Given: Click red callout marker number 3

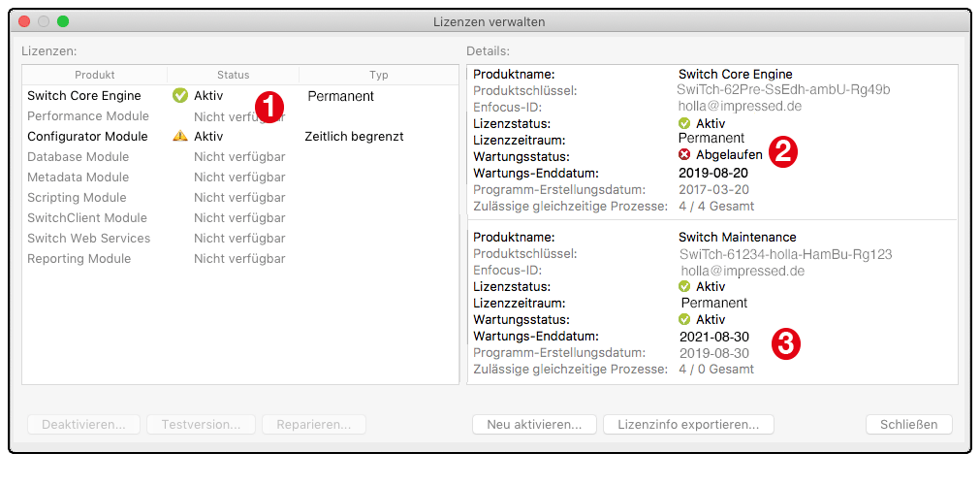Looking at the screenshot, I should pos(786,342).
